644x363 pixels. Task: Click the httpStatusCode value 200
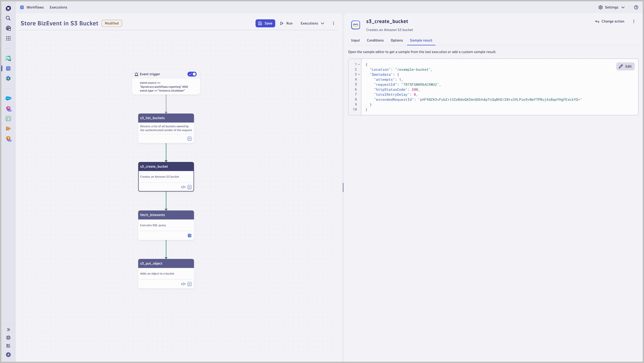(x=415, y=90)
